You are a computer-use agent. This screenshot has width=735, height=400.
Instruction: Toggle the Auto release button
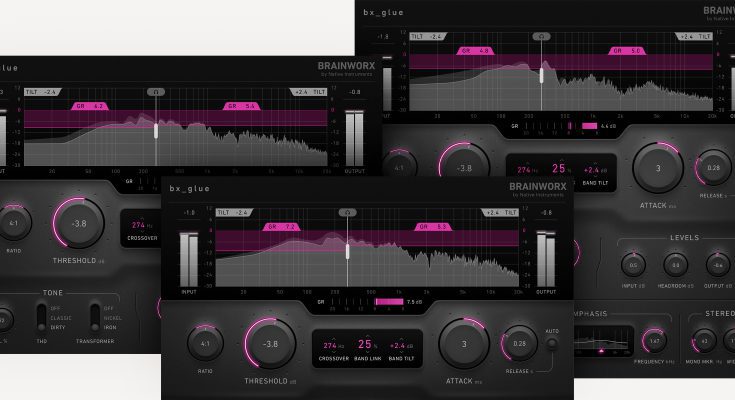coord(549,344)
